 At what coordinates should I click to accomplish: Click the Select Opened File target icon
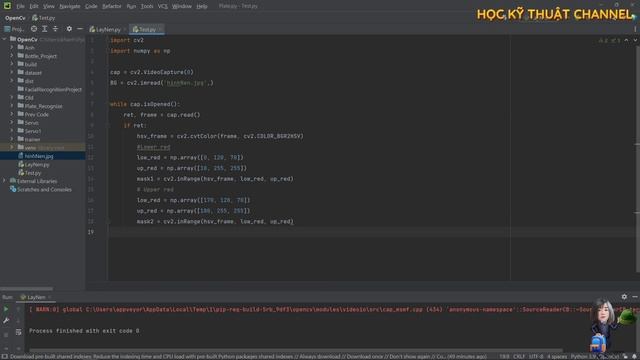(34, 29)
